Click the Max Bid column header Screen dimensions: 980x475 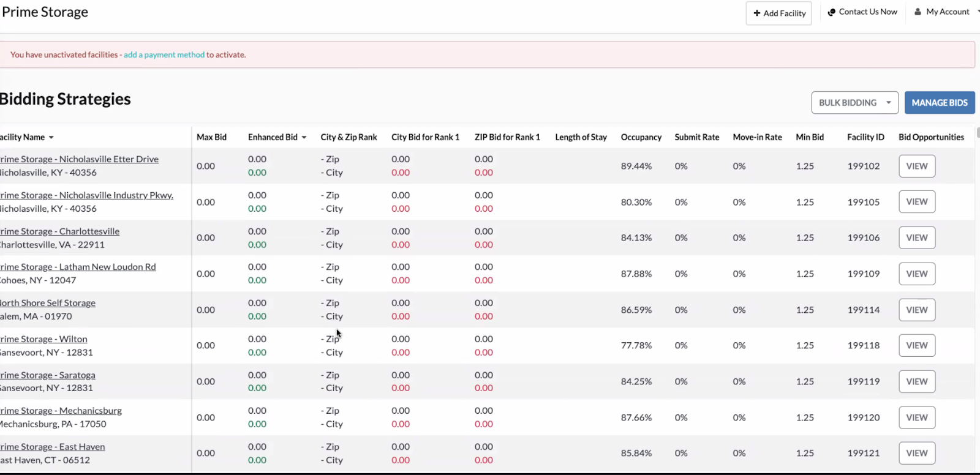pyautogui.click(x=211, y=137)
